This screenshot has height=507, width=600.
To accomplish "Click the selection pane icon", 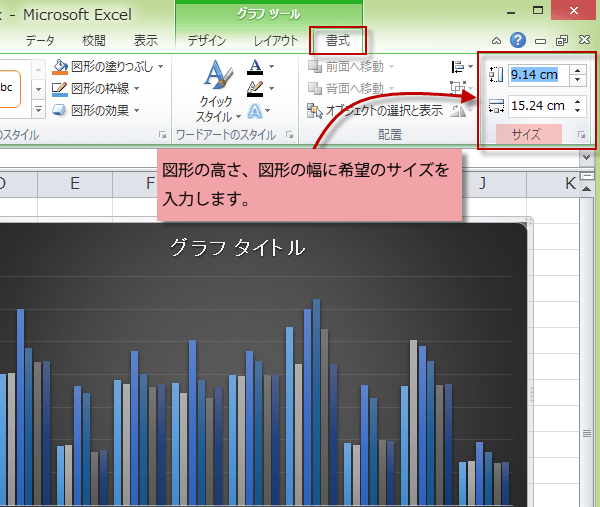I will point(315,111).
